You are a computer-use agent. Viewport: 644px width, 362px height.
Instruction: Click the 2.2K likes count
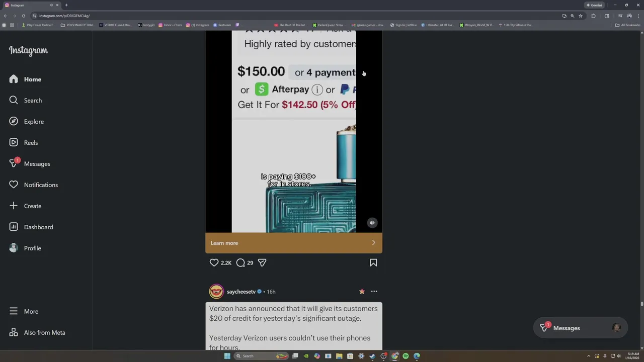pyautogui.click(x=226, y=263)
